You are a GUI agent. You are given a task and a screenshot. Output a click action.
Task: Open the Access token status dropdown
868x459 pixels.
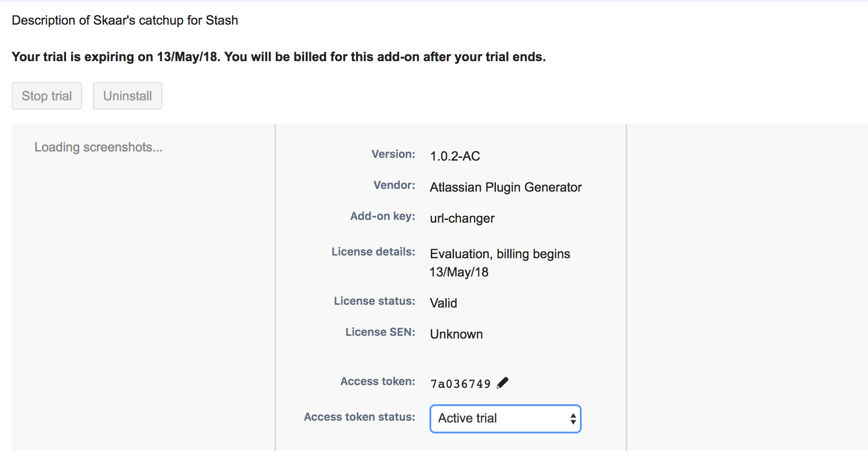[x=504, y=418]
